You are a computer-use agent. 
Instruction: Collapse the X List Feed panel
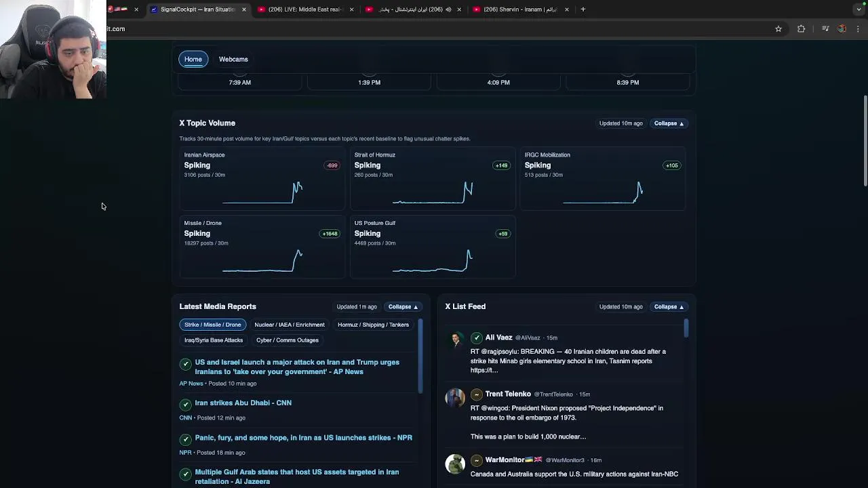point(669,307)
